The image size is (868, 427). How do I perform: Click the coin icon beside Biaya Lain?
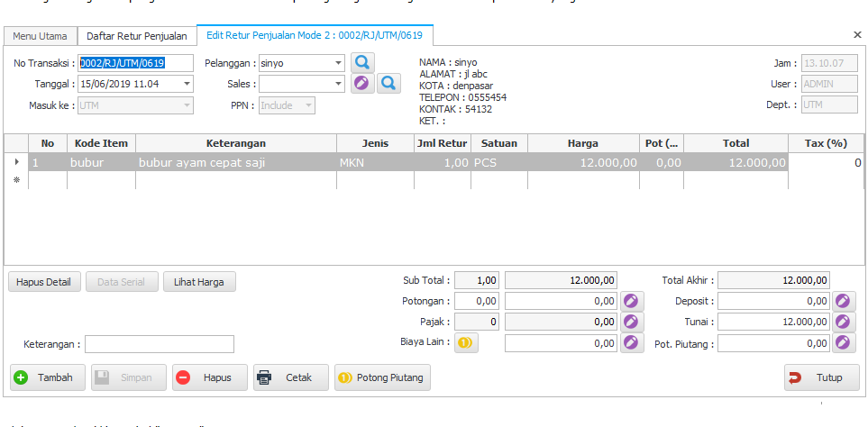465,342
